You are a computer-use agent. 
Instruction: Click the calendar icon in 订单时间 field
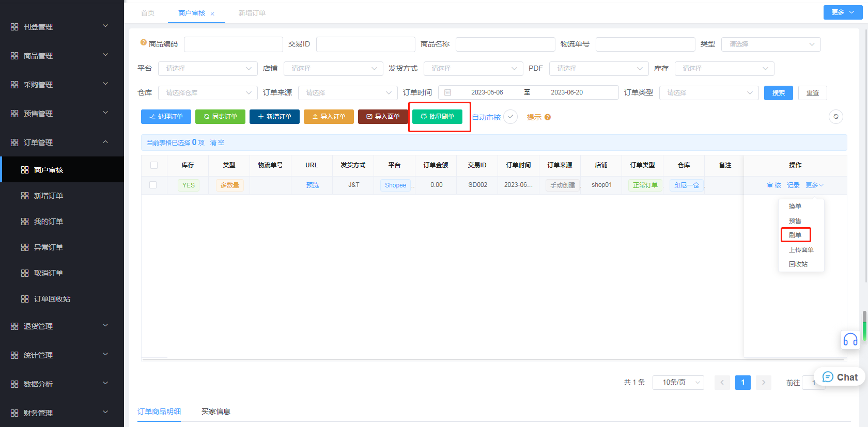[448, 92]
